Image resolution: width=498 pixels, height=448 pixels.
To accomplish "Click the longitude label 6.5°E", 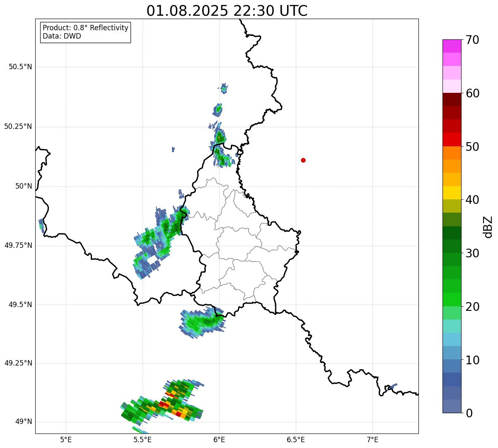I will pyautogui.click(x=296, y=439).
